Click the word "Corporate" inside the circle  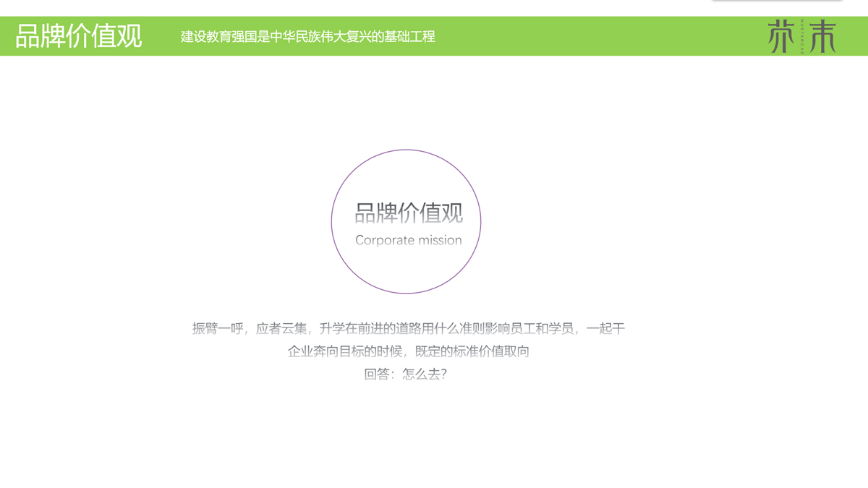coord(385,240)
